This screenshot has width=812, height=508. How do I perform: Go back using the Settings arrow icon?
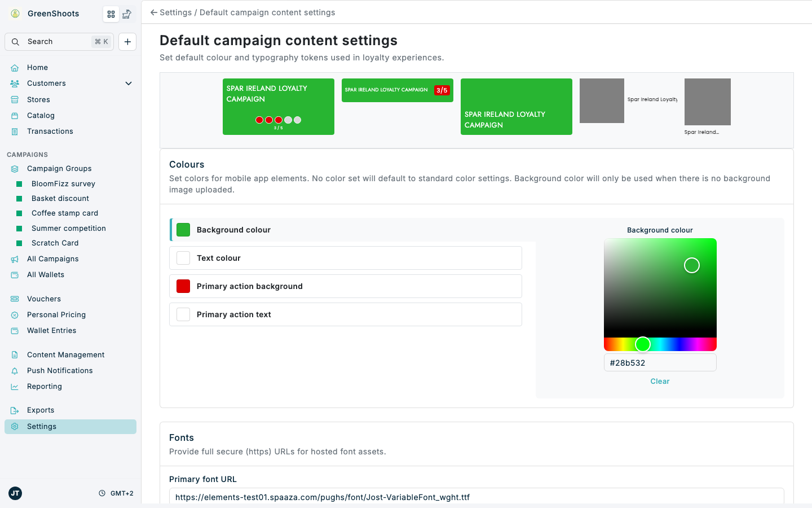tap(153, 12)
